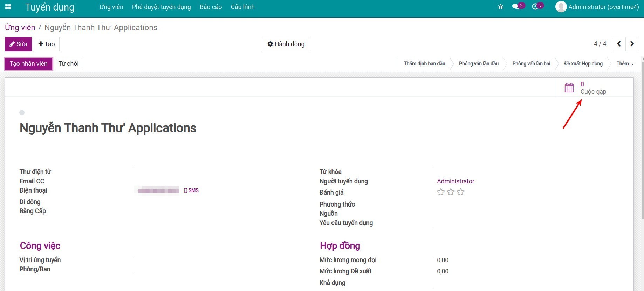This screenshot has width=644, height=291.
Task: Open the activities clock icon
Action: 535,7
